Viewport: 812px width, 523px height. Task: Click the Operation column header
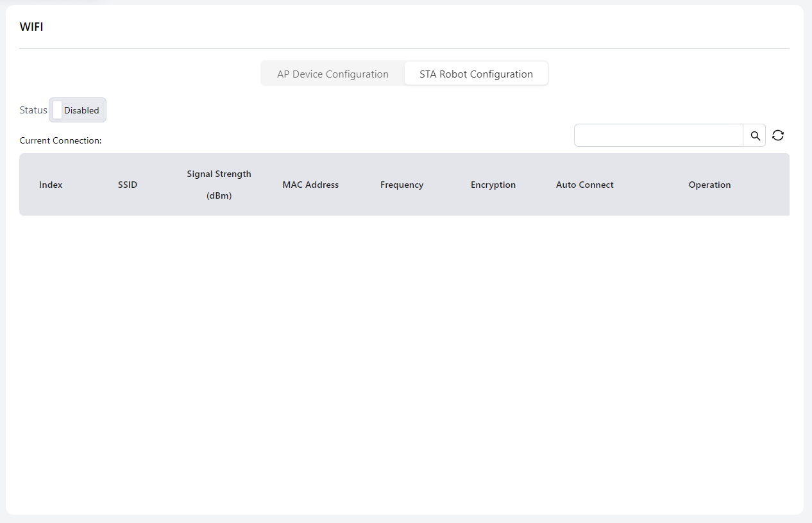709,185
